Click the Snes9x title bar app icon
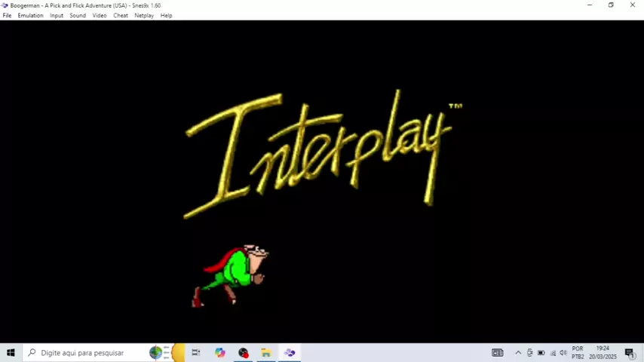This screenshot has width=644, height=362. [x=5, y=5]
